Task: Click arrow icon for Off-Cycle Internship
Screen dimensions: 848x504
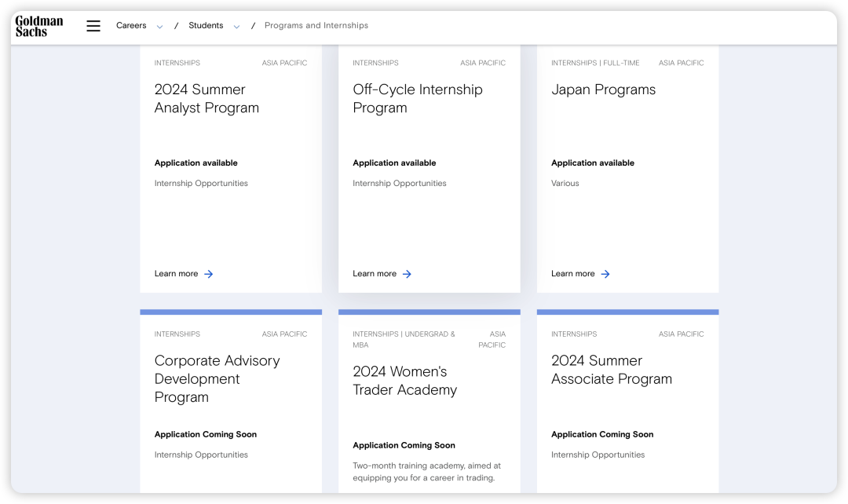Action: click(408, 274)
